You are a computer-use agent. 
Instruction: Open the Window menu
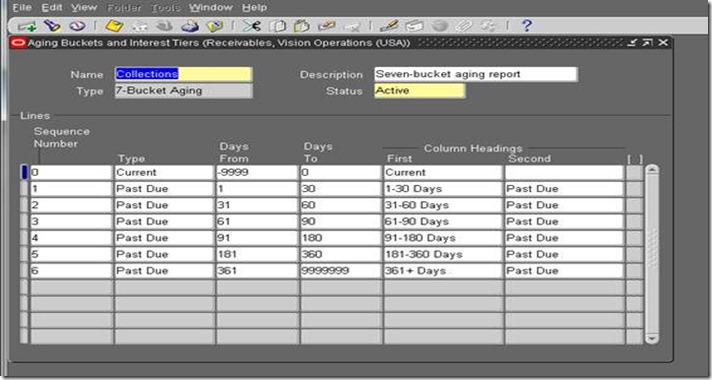[x=211, y=8]
